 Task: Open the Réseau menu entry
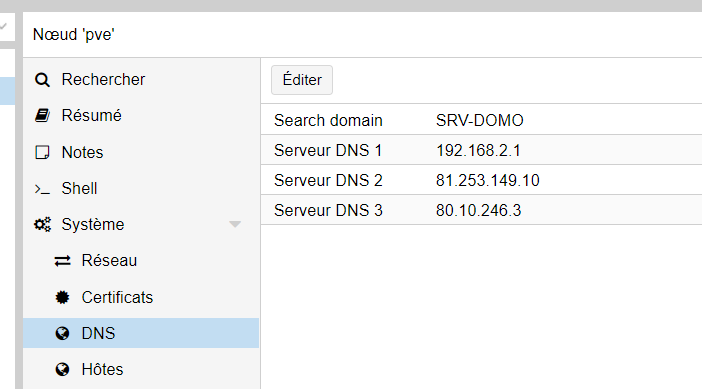[141, 261]
